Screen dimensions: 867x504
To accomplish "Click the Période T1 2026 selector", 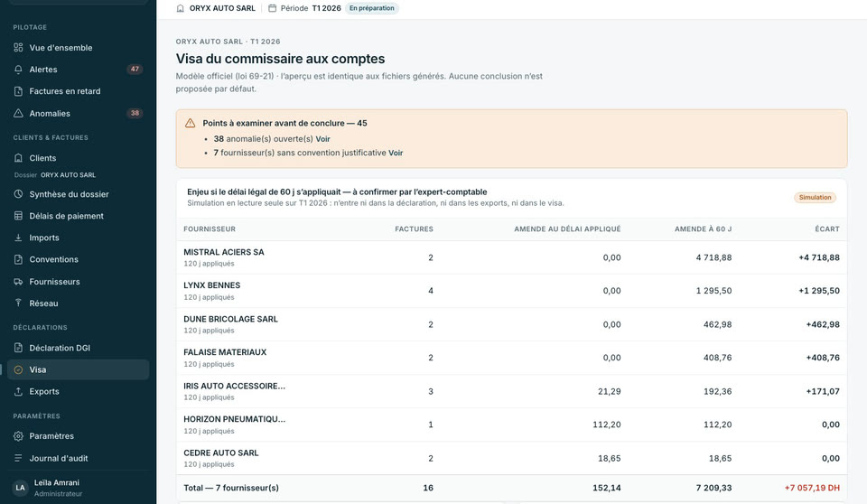I will pyautogui.click(x=304, y=8).
